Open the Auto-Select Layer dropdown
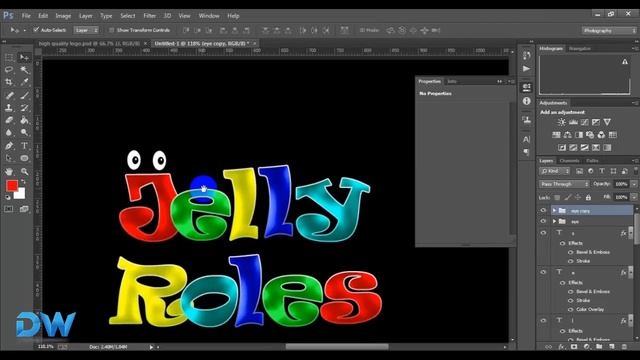The width and height of the screenshot is (640, 360). tap(86, 30)
